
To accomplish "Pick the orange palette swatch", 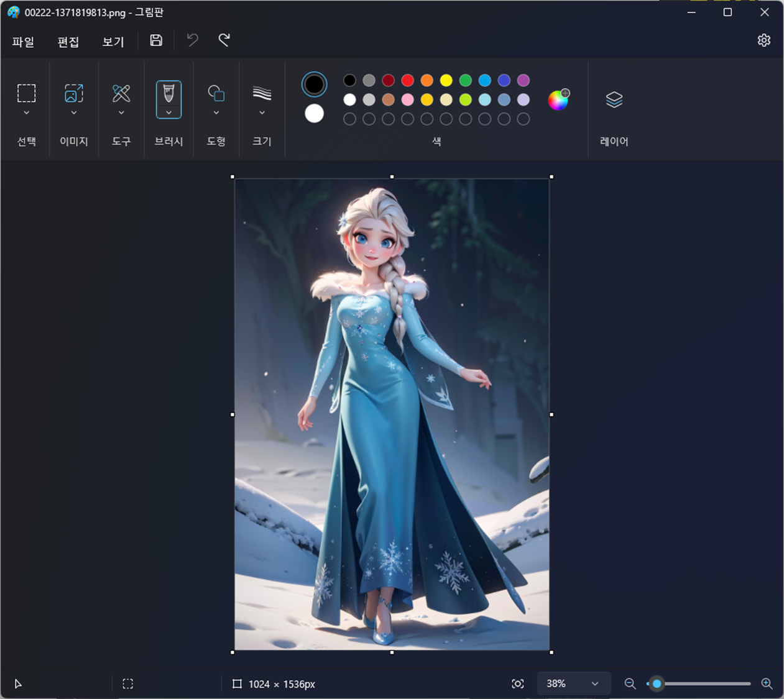I will tap(427, 80).
